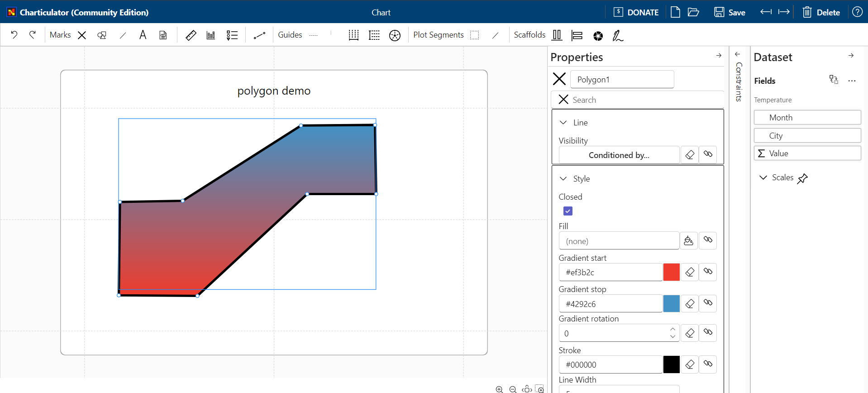
Task: Select the link tool
Action: [x=259, y=35]
